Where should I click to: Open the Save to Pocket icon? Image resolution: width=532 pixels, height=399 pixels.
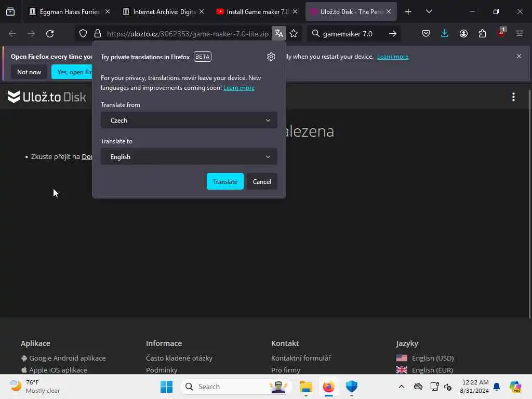tap(426, 33)
